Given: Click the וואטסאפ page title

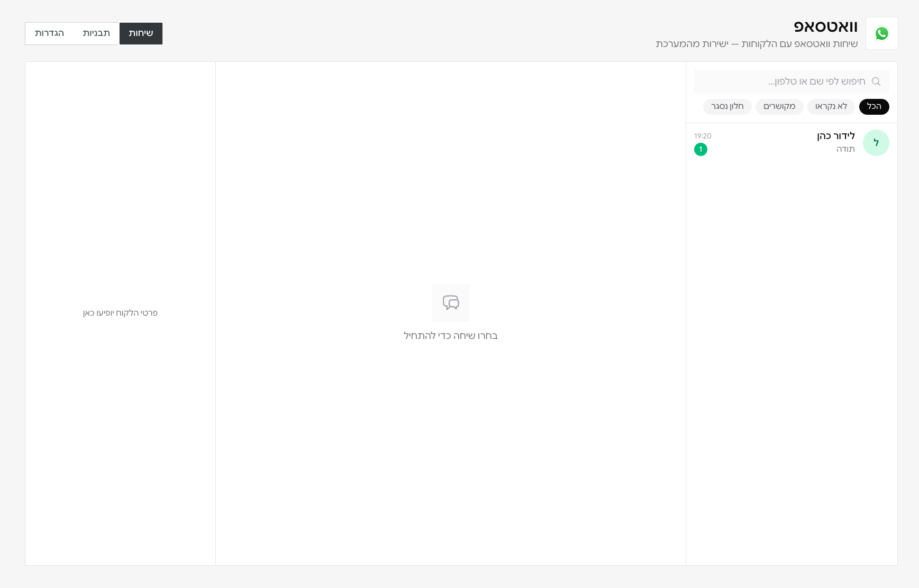Looking at the screenshot, I should pos(826,27).
